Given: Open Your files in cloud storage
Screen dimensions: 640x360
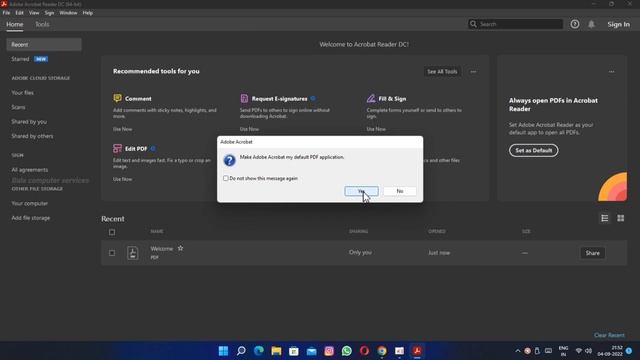Looking at the screenshot, I should [22, 93].
